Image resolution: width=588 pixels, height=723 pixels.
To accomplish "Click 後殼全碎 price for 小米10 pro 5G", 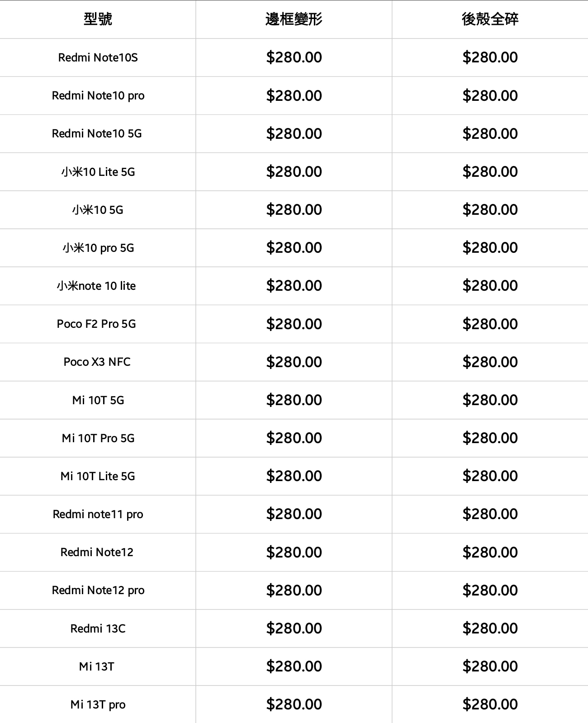I will [x=490, y=248].
